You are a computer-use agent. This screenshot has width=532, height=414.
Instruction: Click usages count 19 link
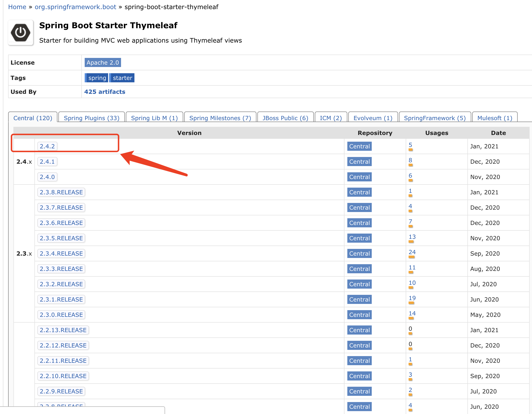tap(412, 298)
